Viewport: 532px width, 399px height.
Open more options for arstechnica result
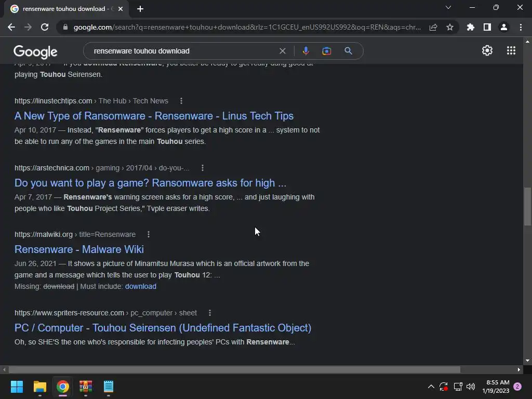click(x=203, y=168)
